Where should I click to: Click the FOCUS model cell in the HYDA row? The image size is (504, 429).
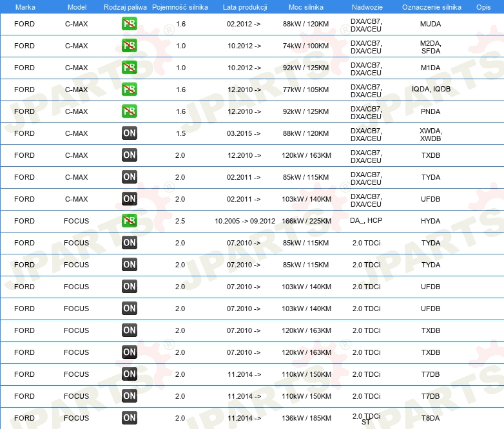pyautogui.click(x=77, y=221)
